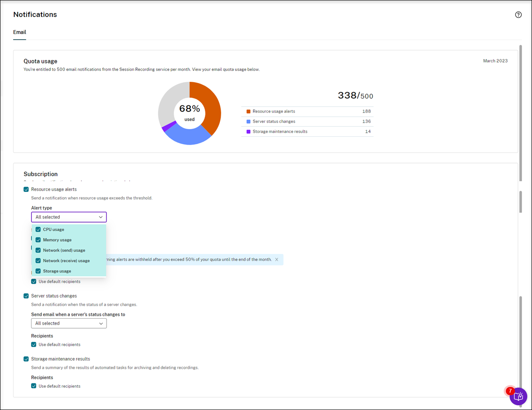Select the Email tab
The height and width of the screenshot is (410, 532).
[20, 32]
